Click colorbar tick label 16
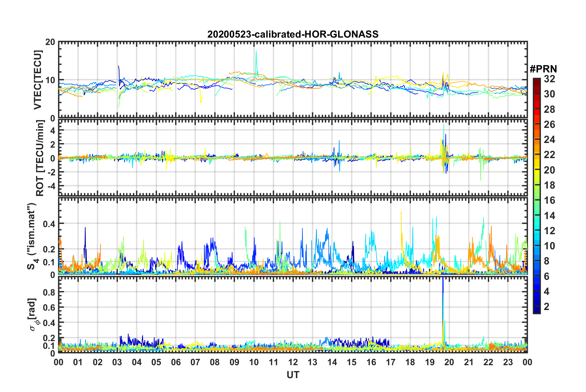Viewport: 586px width, 392px height. (549, 200)
